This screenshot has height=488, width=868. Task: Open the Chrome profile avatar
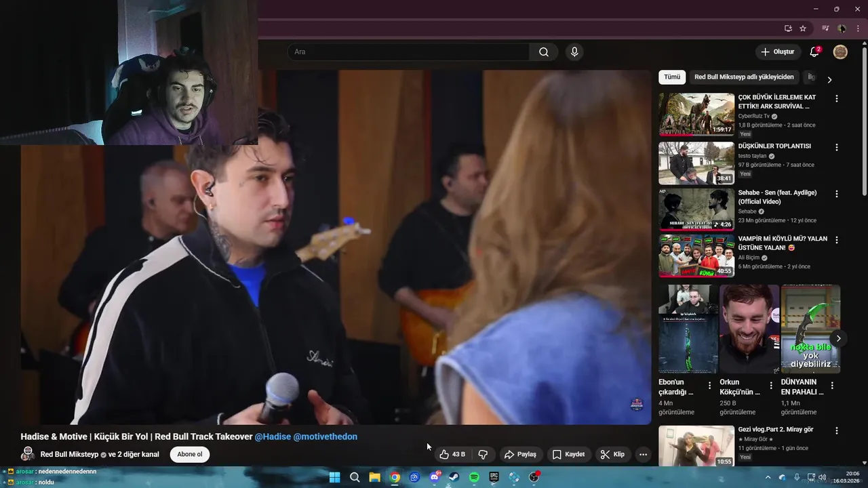(842, 28)
